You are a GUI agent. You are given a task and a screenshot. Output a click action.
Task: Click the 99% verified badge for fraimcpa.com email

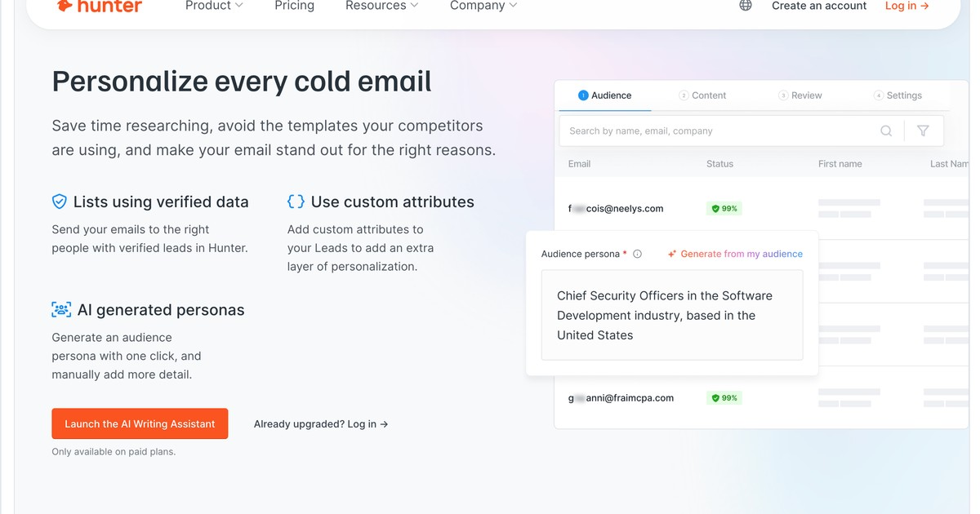(x=724, y=398)
